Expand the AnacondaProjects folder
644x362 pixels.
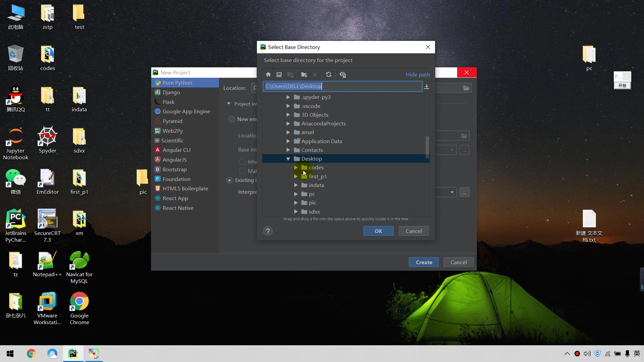[288, 123]
